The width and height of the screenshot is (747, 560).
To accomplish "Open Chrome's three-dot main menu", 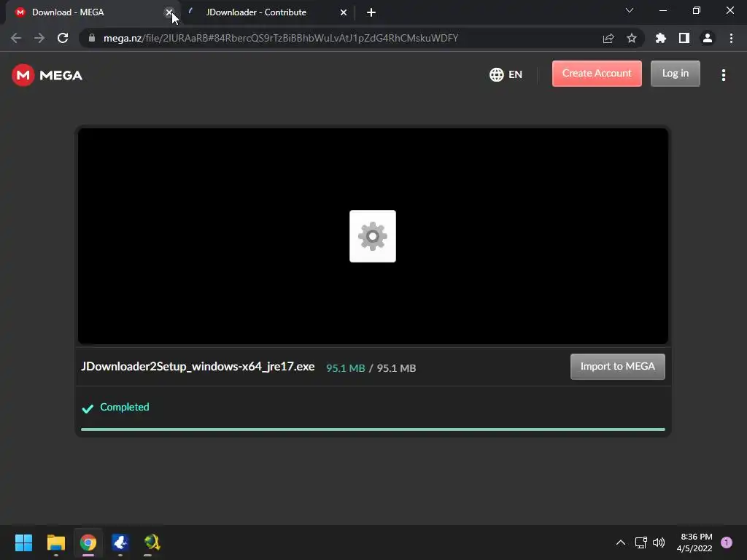I will [731, 38].
